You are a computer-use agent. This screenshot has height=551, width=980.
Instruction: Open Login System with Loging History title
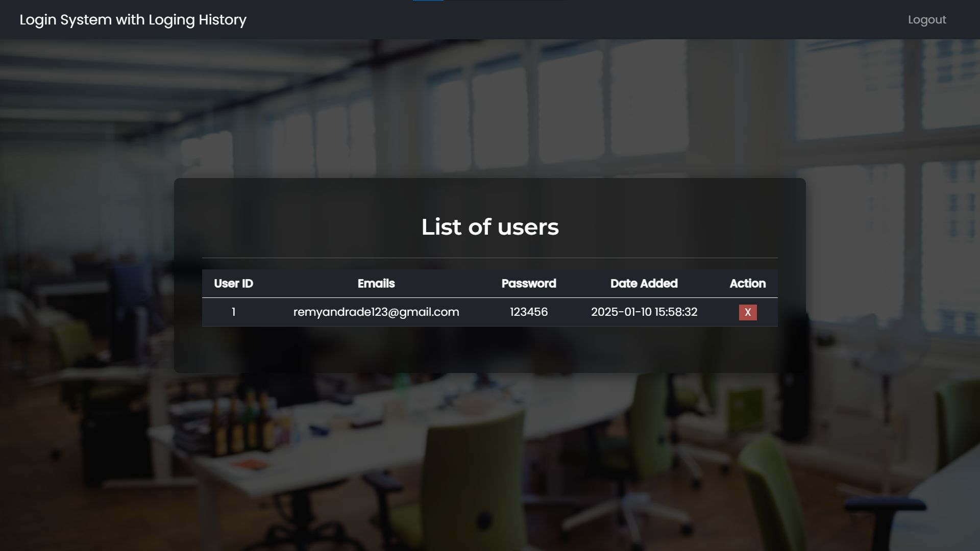pos(133,20)
